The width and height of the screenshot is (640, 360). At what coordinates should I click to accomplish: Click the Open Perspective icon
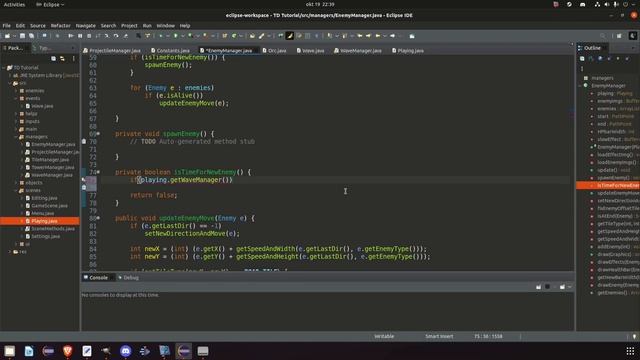pos(619,36)
